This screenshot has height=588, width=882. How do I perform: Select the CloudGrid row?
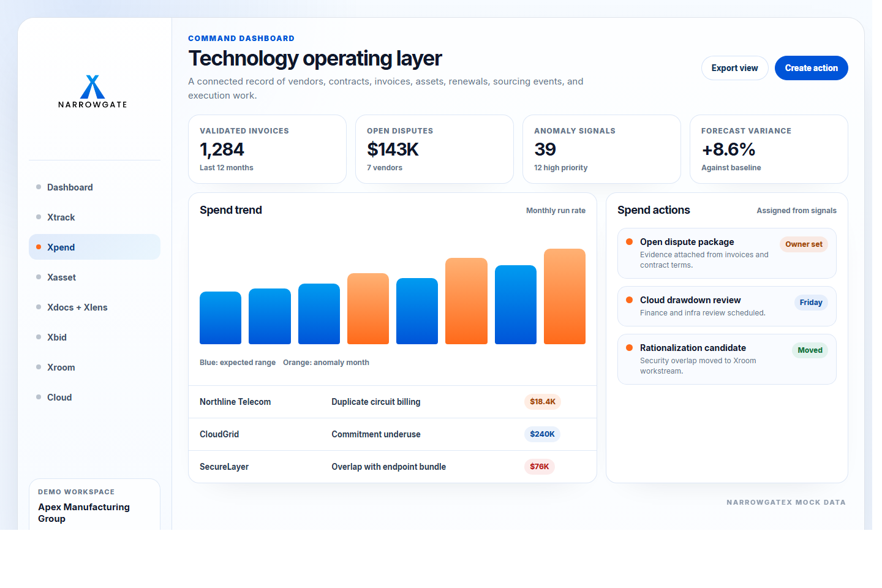tap(393, 434)
